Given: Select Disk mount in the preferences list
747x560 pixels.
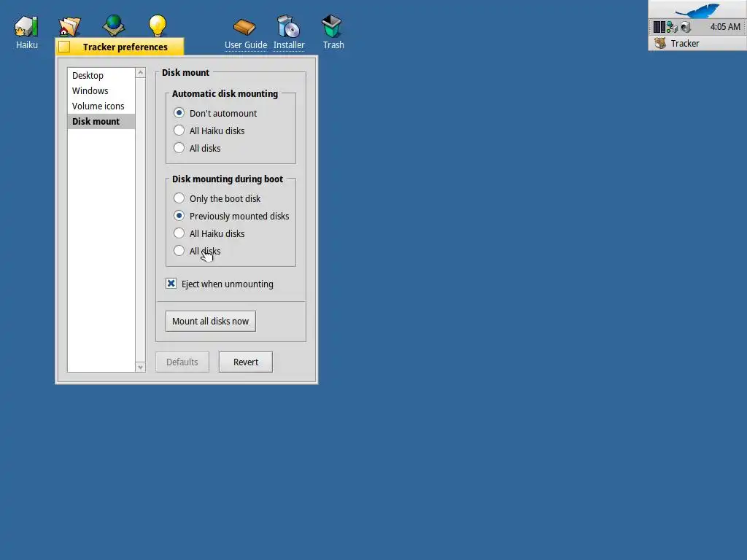Looking at the screenshot, I should coord(101,121).
